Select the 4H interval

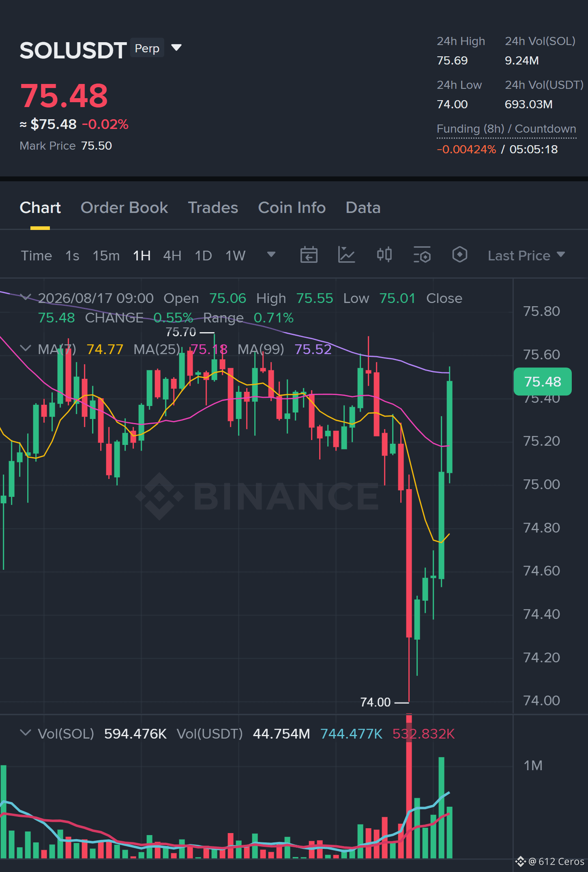(x=172, y=256)
